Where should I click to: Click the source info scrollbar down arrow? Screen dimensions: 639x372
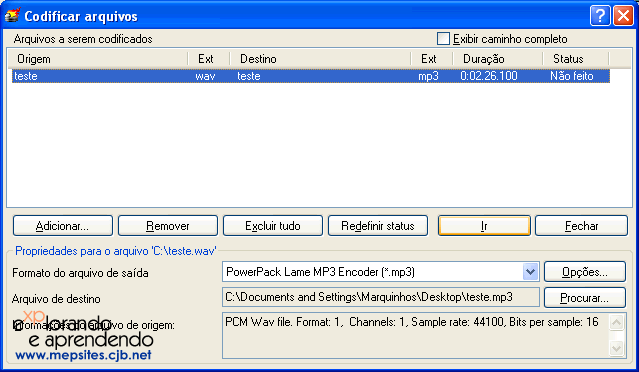click(616, 348)
